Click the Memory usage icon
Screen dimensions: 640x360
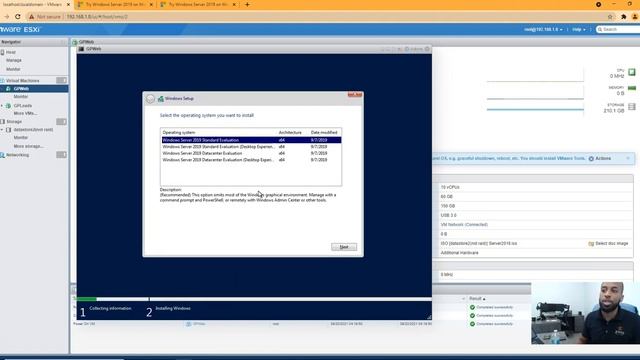[632, 88]
